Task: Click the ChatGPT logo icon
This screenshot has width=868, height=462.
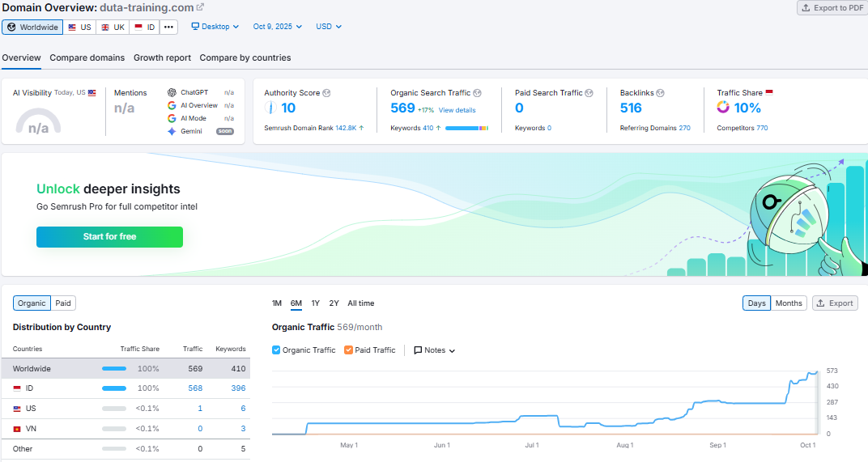Action: tap(172, 93)
